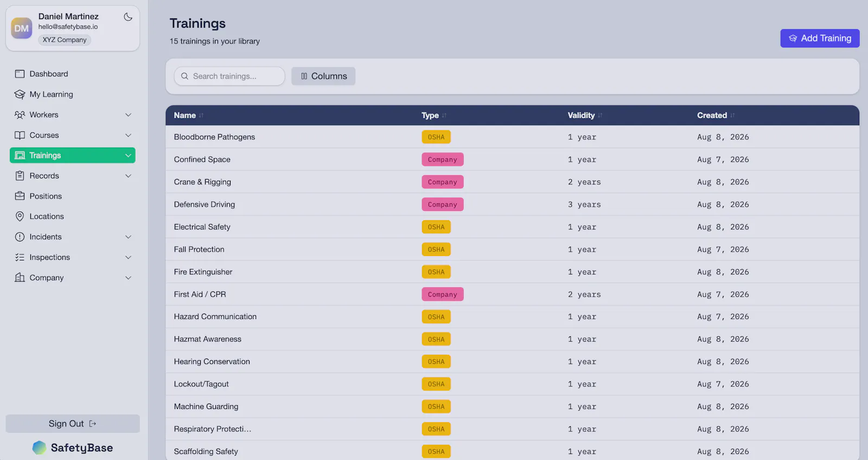Expand the Company menu chevron
This screenshot has width=868, height=460.
tap(129, 278)
